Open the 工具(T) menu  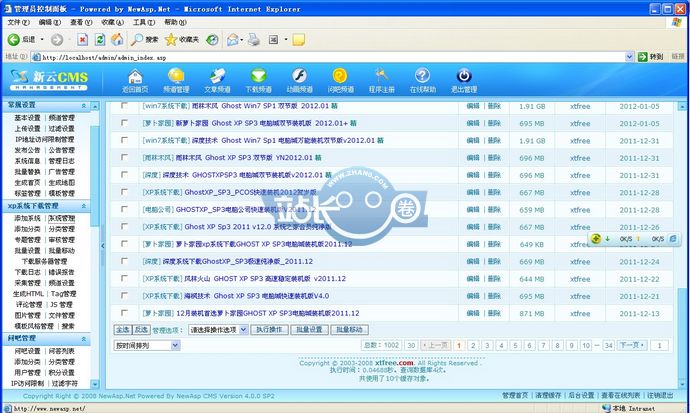coord(144,22)
